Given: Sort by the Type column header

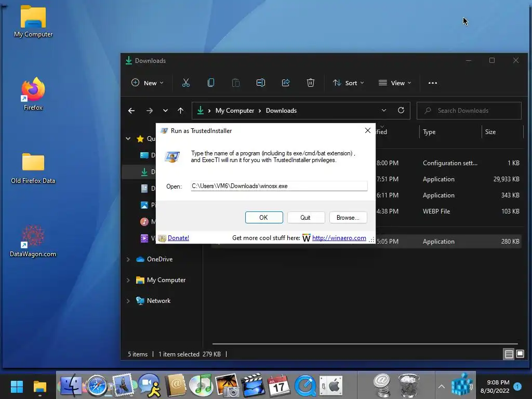Looking at the screenshot, I should pos(429,132).
